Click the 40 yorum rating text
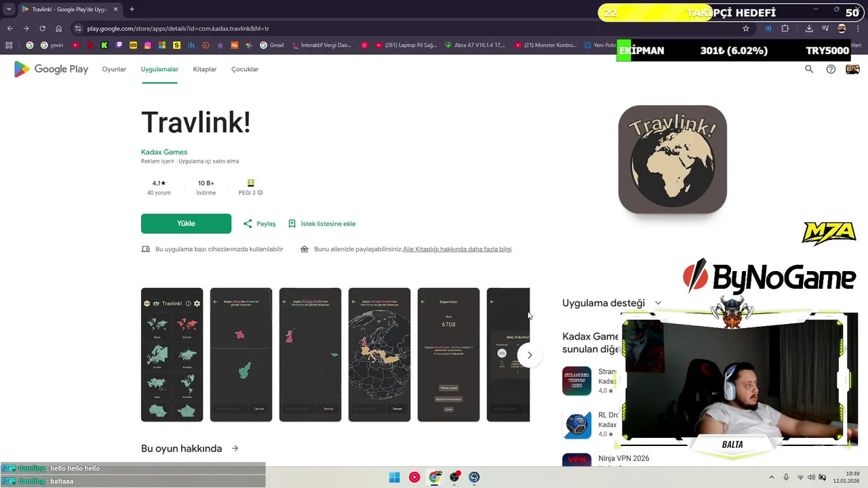 click(159, 193)
